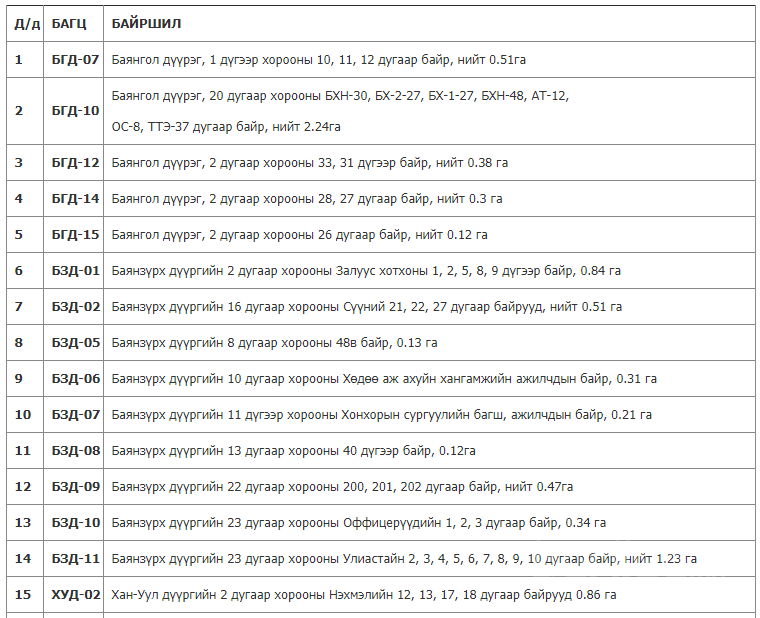Click the БАЙРШИЛ column header
760x618 pixels.
[x=146, y=23]
